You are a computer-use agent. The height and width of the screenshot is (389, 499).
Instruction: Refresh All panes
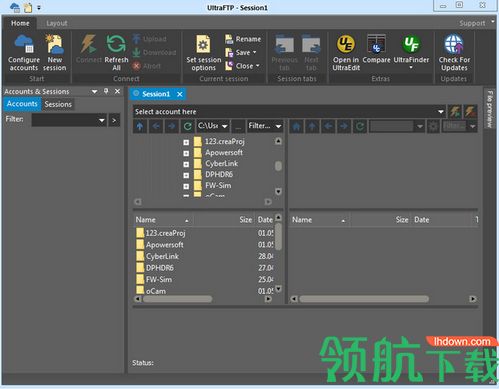coord(116,53)
